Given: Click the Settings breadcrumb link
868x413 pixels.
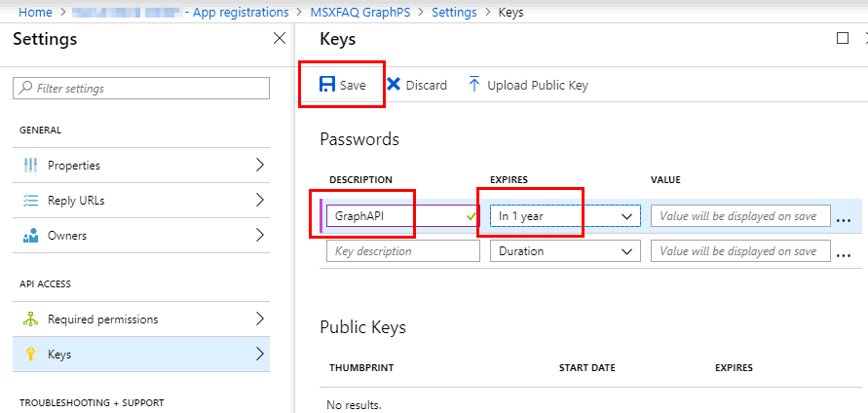Looking at the screenshot, I should tap(454, 13).
